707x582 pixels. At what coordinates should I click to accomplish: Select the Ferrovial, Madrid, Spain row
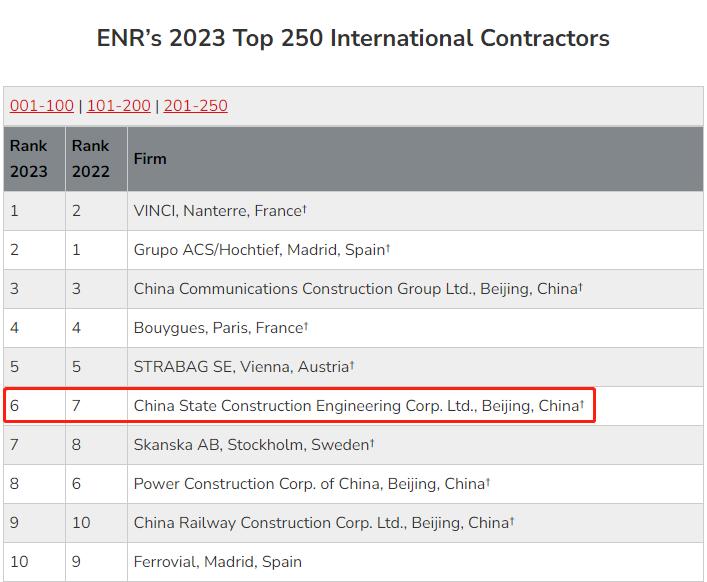217,562
